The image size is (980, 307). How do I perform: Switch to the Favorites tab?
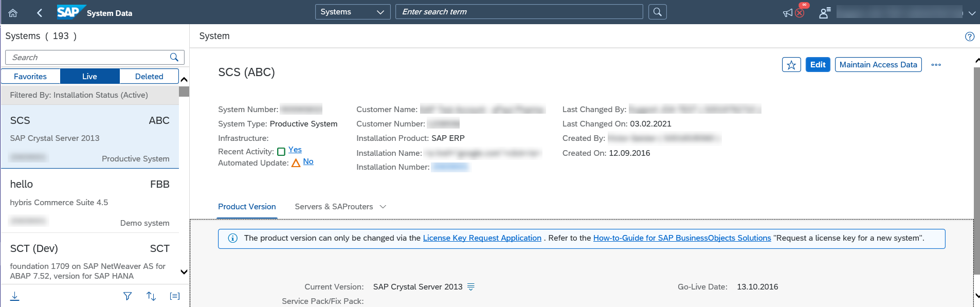[30, 76]
